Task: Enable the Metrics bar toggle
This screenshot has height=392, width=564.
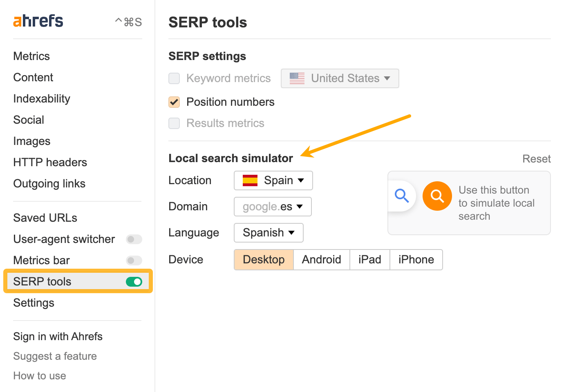Action: [x=134, y=260]
